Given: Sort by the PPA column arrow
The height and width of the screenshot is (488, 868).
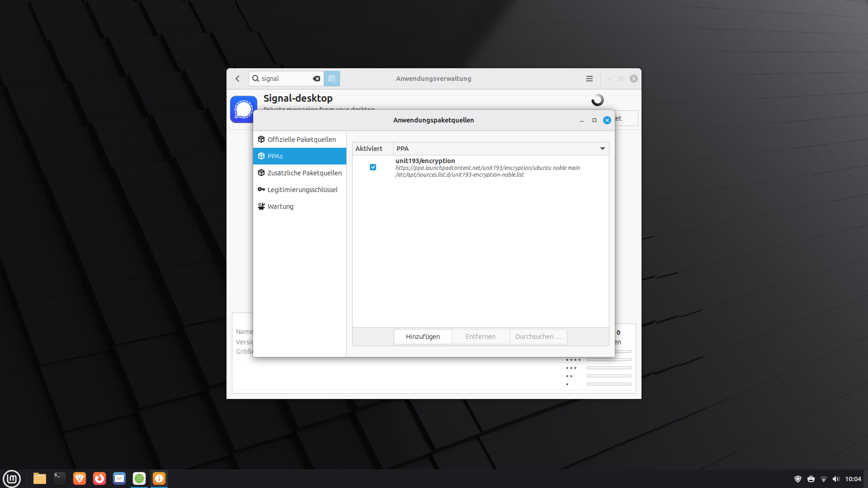Looking at the screenshot, I should [x=602, y=149].
